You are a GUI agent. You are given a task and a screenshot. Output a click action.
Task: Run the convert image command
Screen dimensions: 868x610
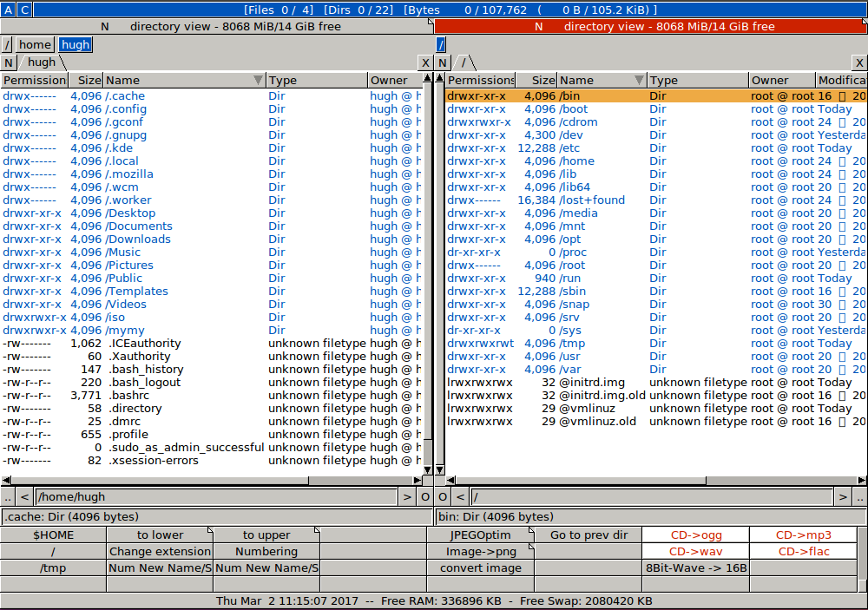[481, 568]
